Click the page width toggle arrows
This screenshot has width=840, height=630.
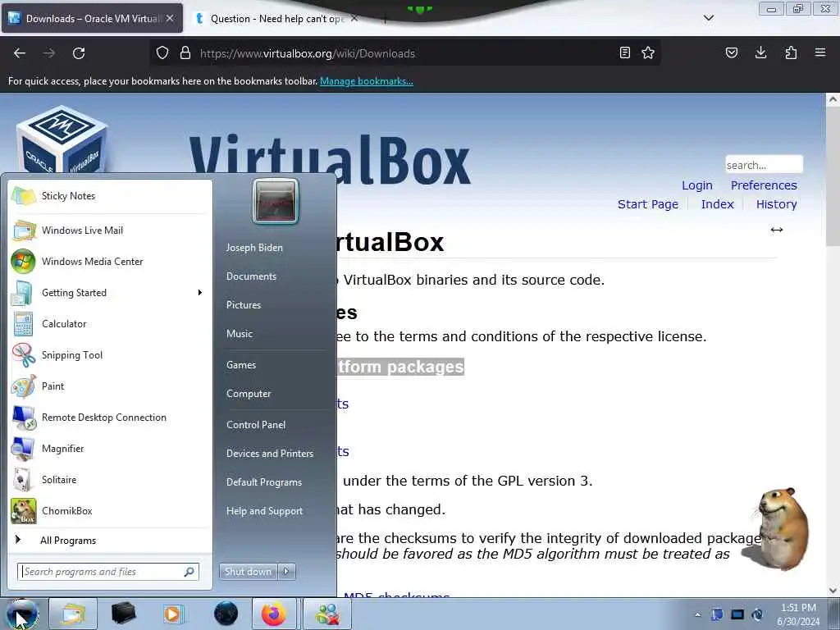click(777, 230)
